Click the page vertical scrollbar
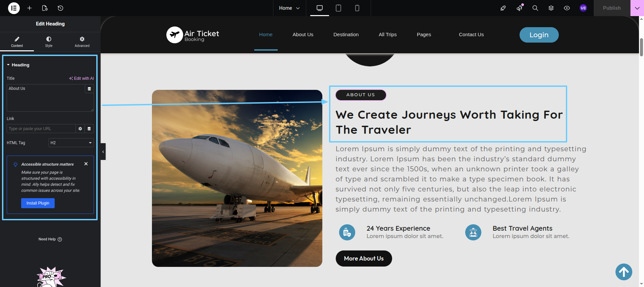 pyautogui.click(x=641, y=47)
